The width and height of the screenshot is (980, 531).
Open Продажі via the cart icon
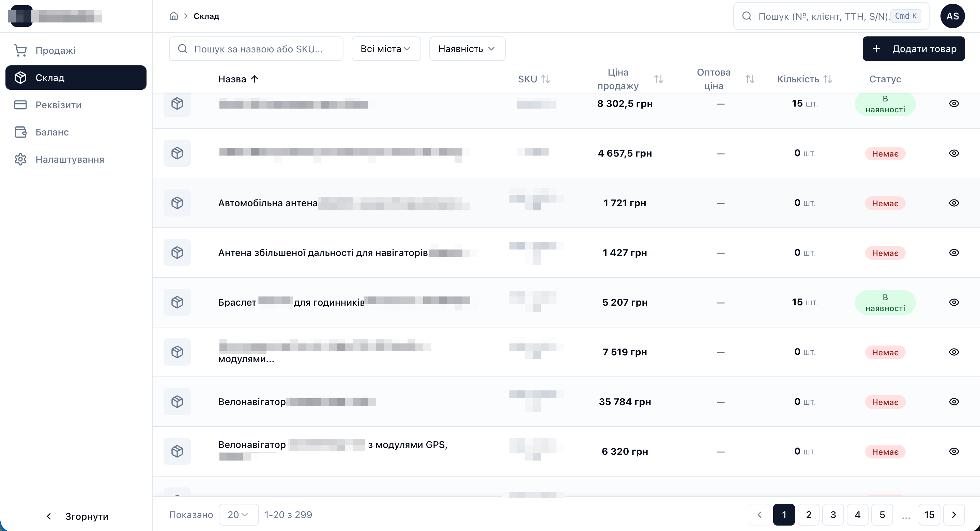[x=20, y=50]
